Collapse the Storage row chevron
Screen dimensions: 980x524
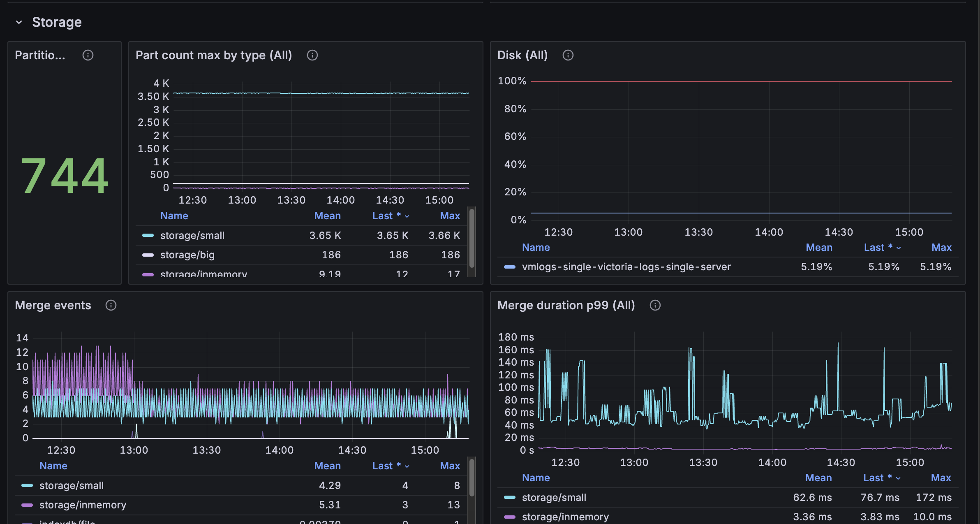pos(19,22)
